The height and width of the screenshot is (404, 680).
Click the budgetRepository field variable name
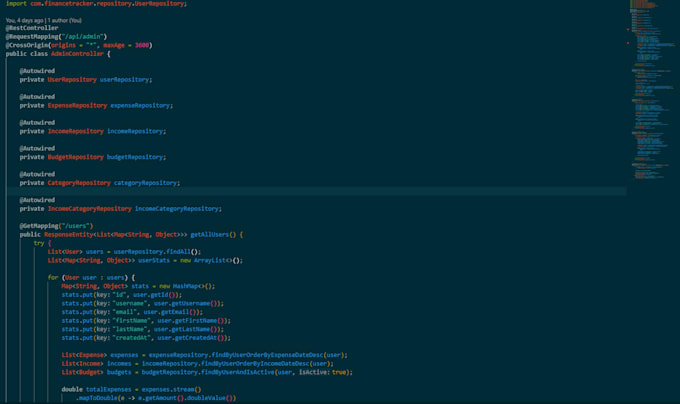click(x=136, y=157)
